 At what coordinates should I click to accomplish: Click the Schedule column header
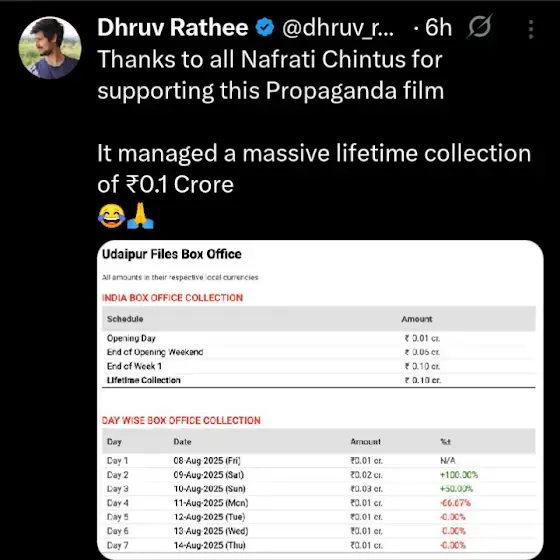click(x=125, y=319)
